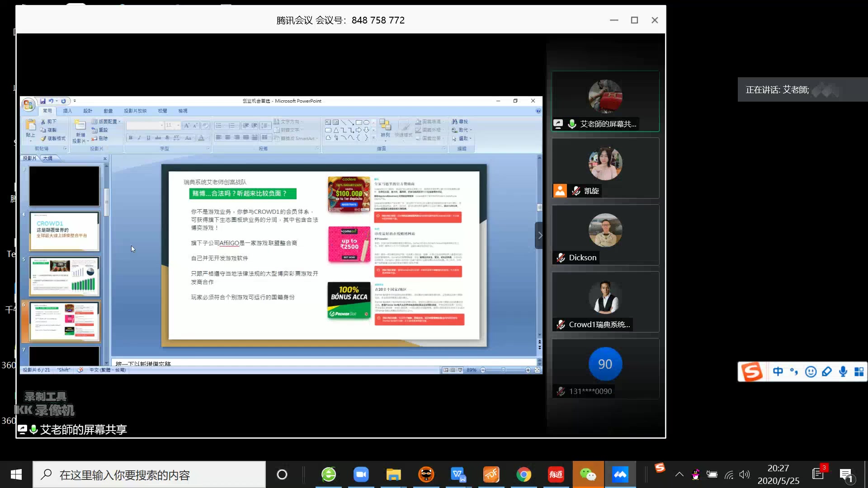Switch to slide sorter view icon
The image size is (868, 488).
click(453, 370)
